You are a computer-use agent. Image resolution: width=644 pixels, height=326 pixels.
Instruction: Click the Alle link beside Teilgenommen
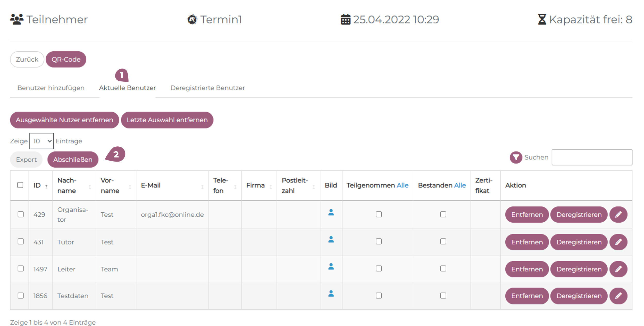[402, 185]
